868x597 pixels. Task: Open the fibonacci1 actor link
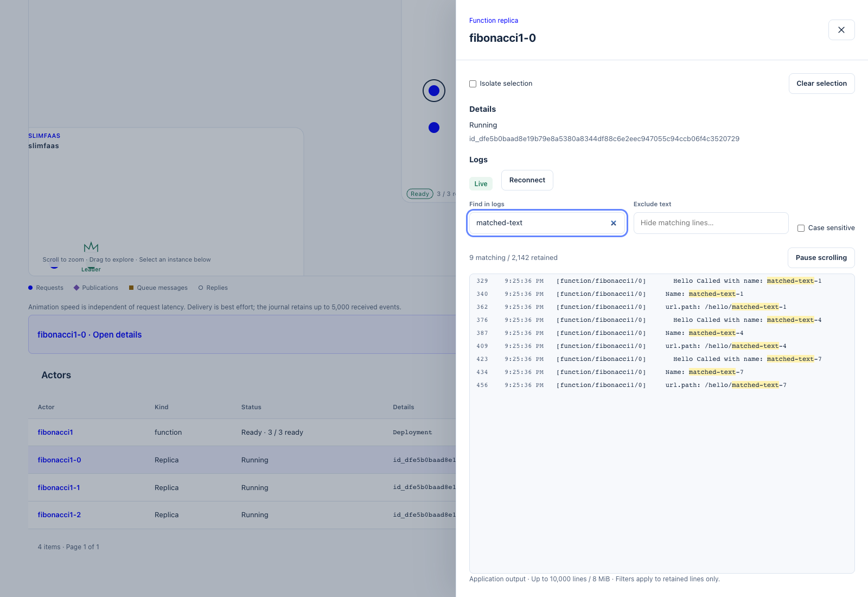pos(55,433)
